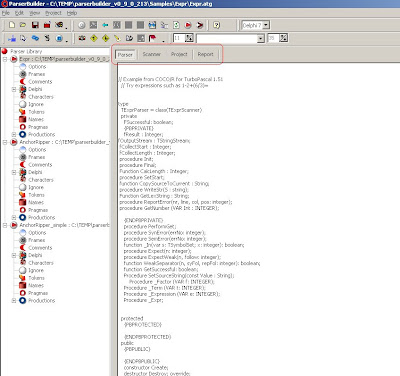This screenshot has width=400, height=376.
Task: Open the View menu
Action: (x=35, y=13)
